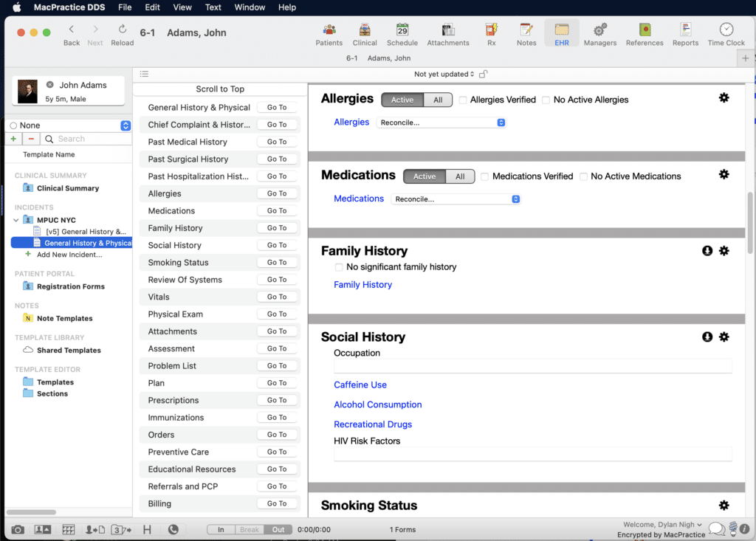Screen dimensions: 756x541
Task: Open the Text menu
Action: point(213,7)
